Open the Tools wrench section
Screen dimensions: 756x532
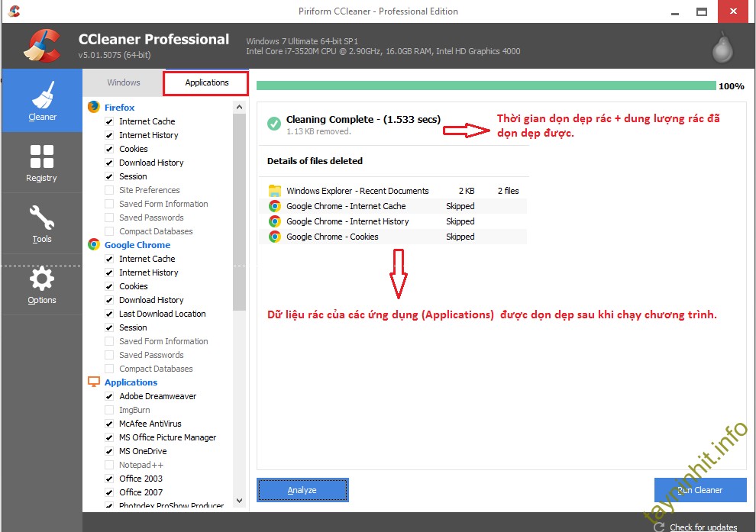tap(42, 224)
